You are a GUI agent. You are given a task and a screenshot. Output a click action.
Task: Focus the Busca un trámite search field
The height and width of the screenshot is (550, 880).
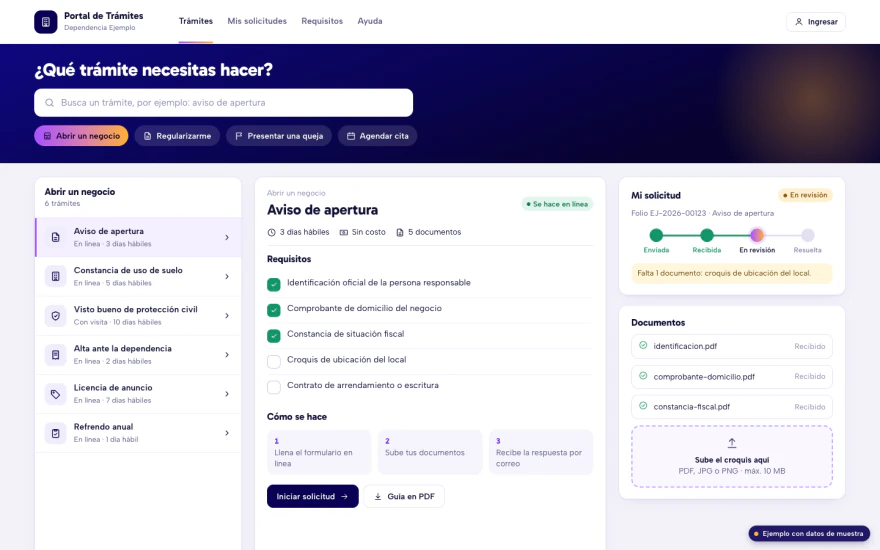click(x=223, y=103)
